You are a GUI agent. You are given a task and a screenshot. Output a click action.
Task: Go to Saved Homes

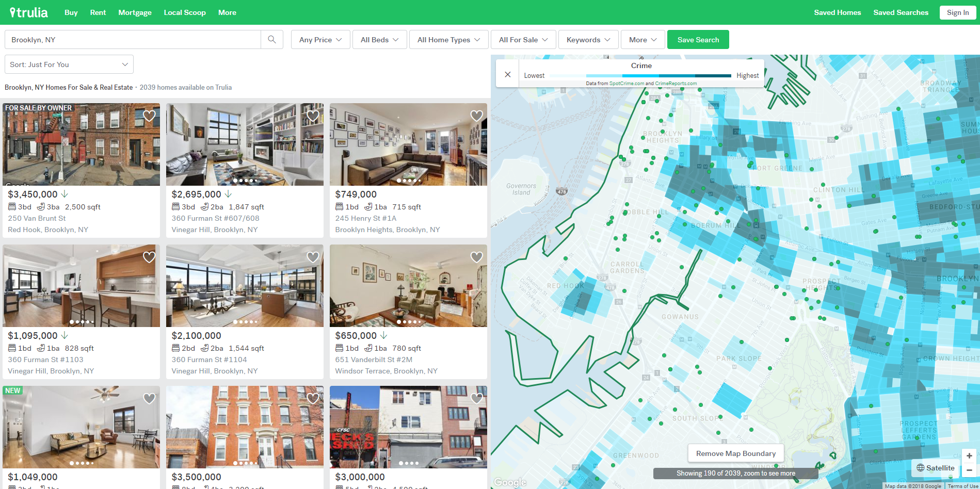838,12
